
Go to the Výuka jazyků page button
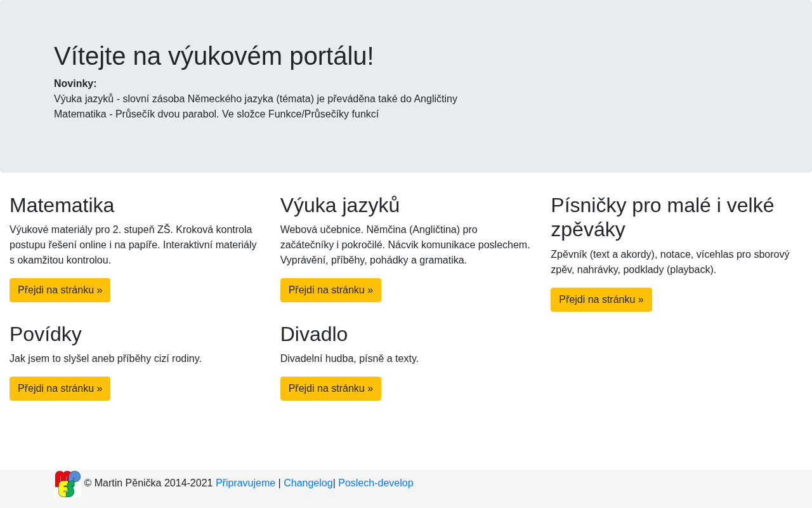(x=331, y=290)
